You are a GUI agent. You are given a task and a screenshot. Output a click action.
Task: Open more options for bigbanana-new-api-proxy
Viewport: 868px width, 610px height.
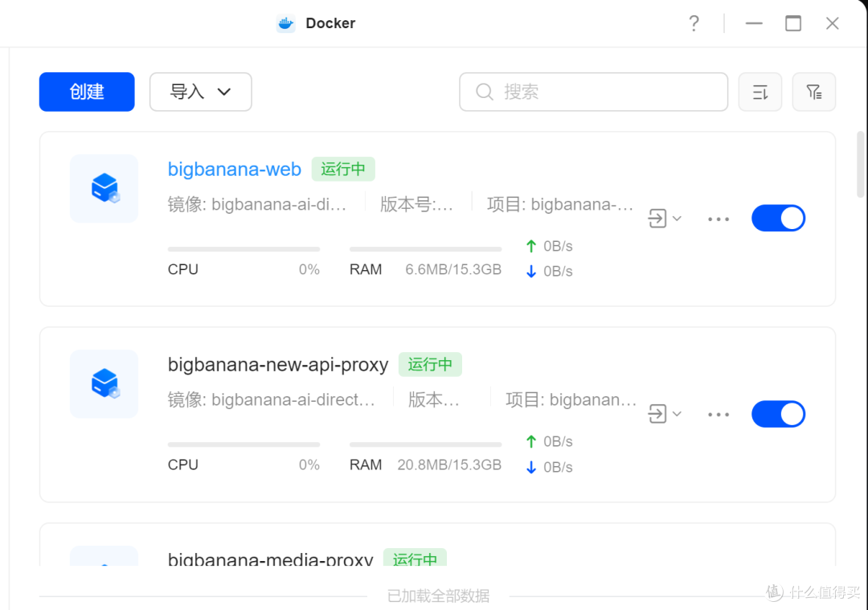click(719, 415)
